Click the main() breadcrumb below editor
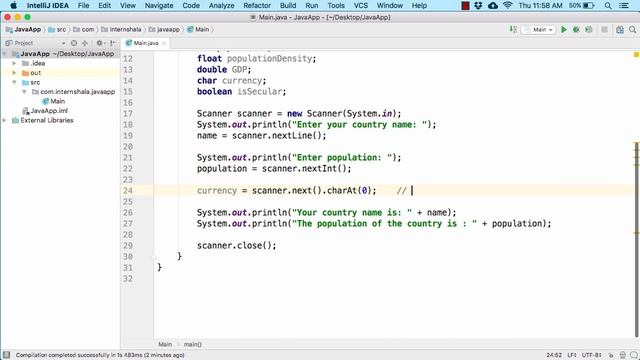Image resolution: width=640 pixels, height=360 pixels. tap(193, 344)
